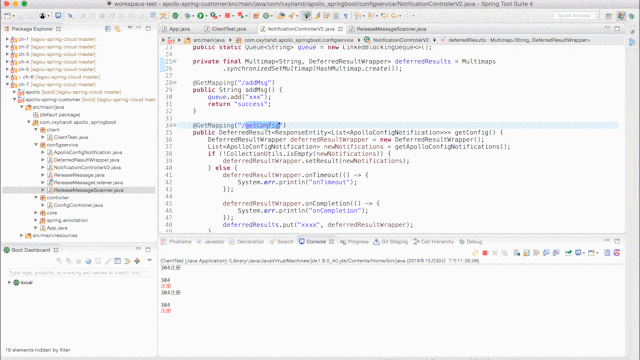
Task: Click the New Java class green icon in toolbar
Action: click(267, 16)
